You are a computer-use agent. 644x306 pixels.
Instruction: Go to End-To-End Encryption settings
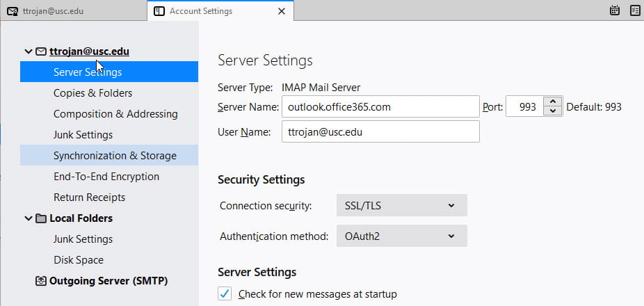tap(106, 177)
